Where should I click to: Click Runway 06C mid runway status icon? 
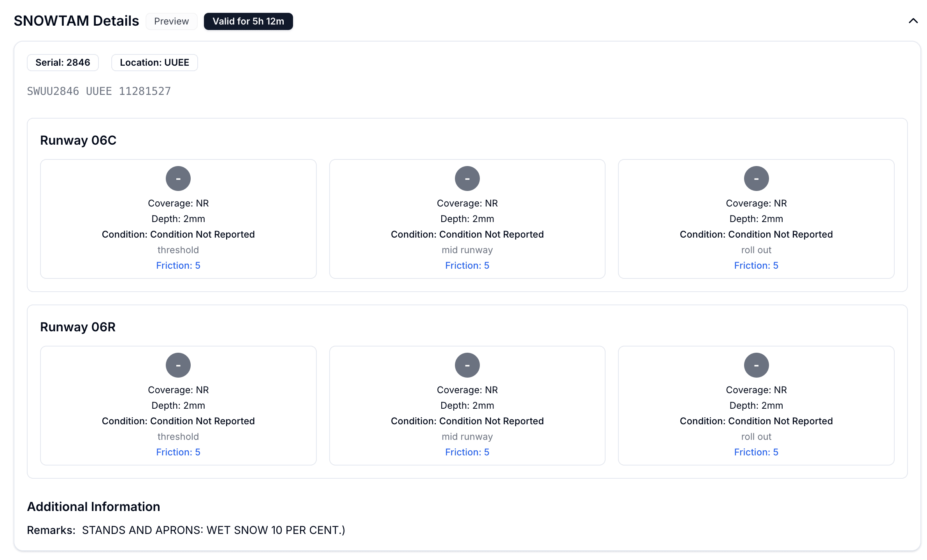pyautogui.click(x=467, y=178)
